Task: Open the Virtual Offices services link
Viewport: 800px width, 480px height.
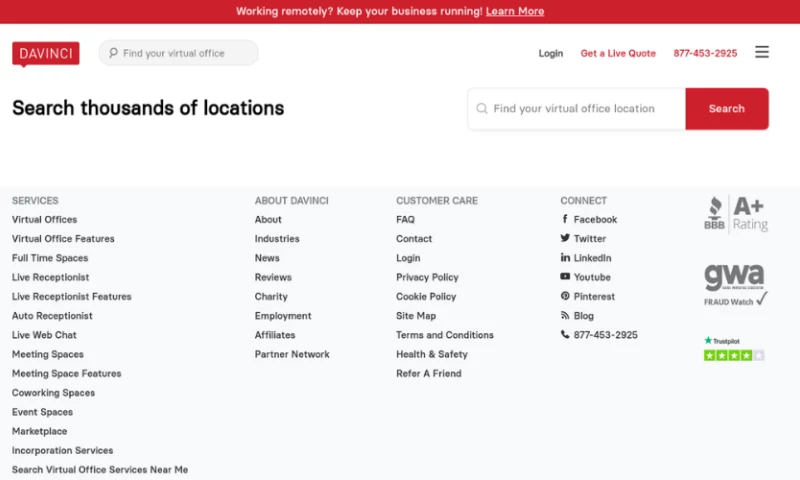Action: pos(44,219)
